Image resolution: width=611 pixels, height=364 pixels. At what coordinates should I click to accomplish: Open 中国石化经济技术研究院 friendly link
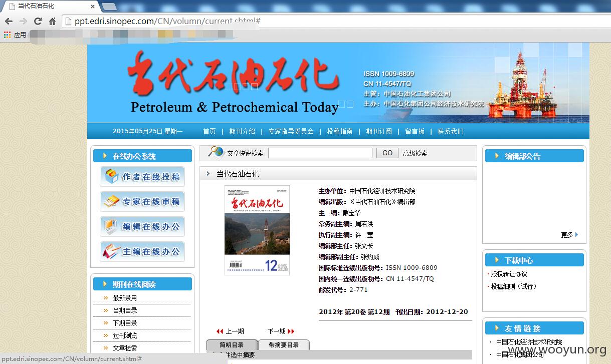(529, 342)
